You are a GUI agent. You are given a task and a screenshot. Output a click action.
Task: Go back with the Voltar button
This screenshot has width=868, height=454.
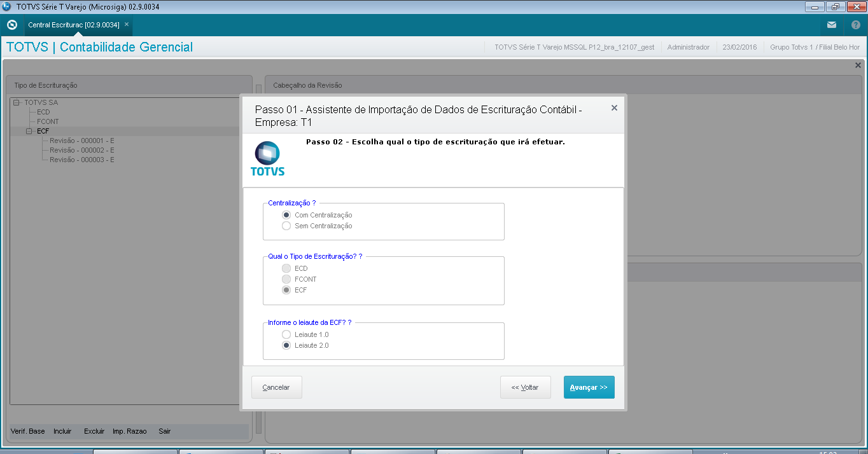[525, 387]
